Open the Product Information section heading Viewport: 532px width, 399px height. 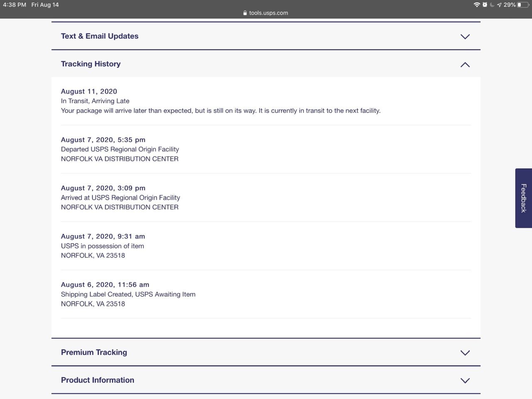pos(98,380)
